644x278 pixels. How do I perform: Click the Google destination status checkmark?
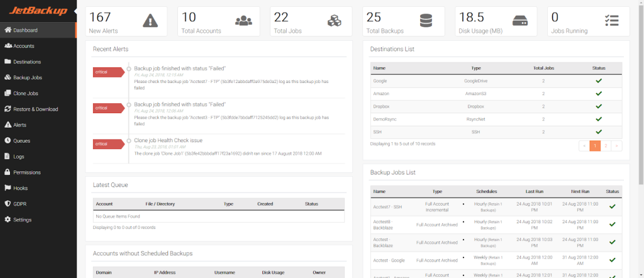click(597, 81)
